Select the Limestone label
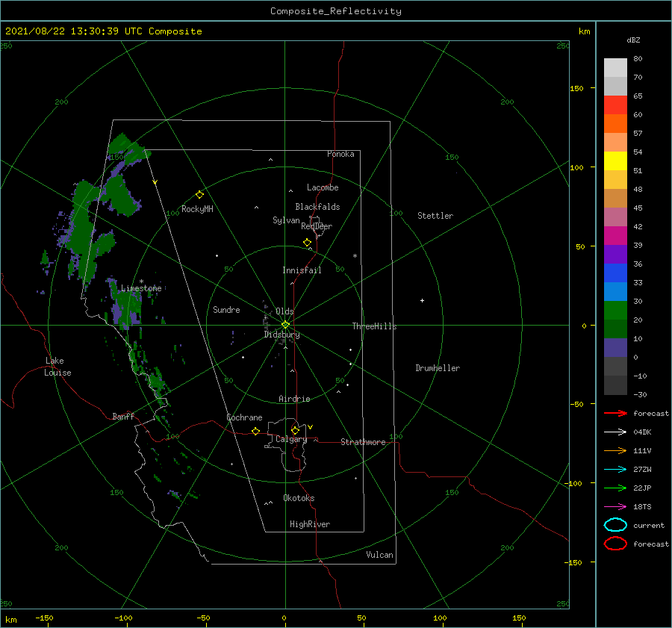This screenshot has height=628, width=672. point(141,288)
